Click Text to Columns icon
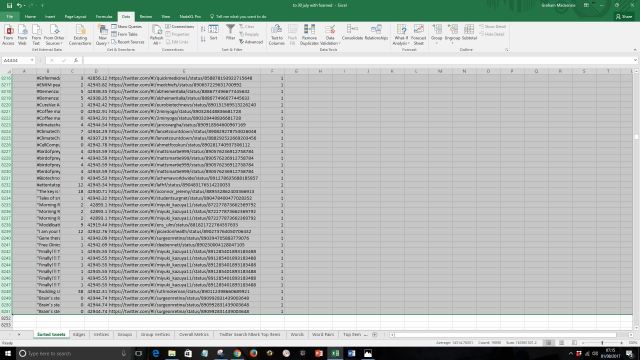The height and width of the screenshot is (360, 640). pos(276,34)
